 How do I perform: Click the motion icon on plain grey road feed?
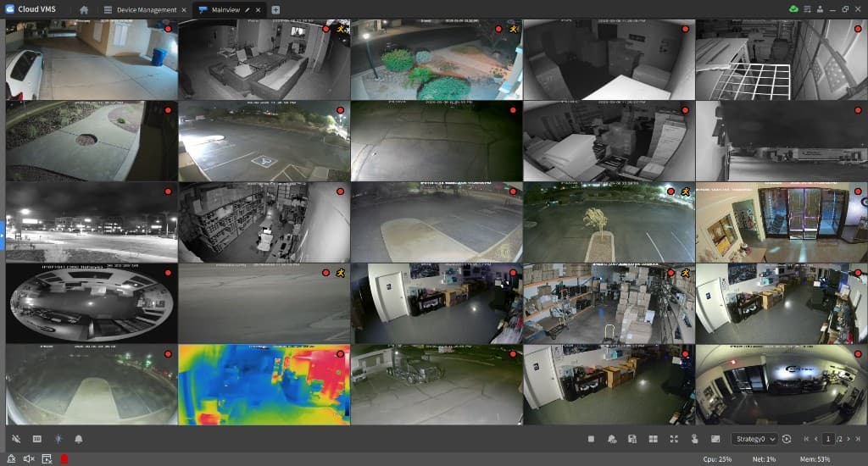point(341,272)
